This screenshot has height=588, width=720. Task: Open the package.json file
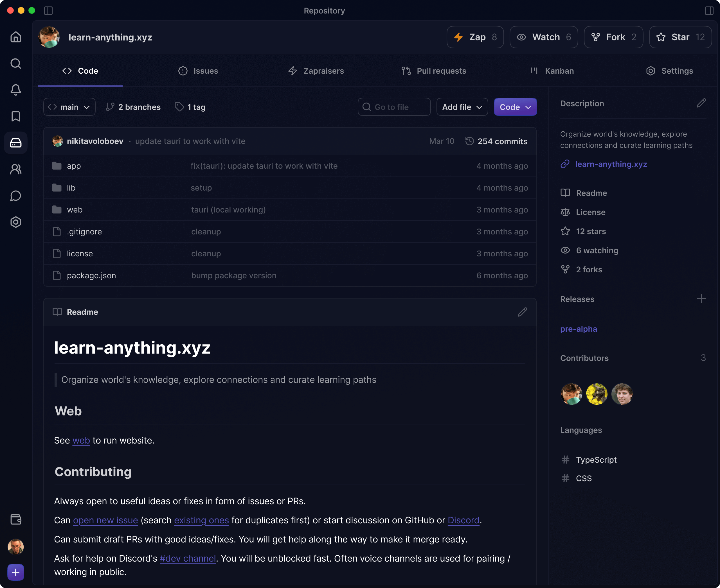click(x=91, y=275)
